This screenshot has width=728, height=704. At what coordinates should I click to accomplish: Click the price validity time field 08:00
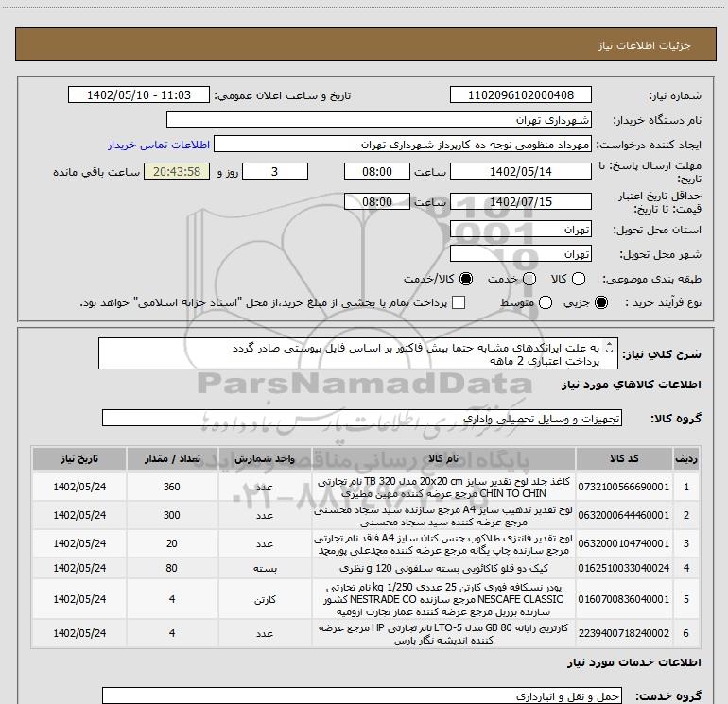tap(377, 201)
